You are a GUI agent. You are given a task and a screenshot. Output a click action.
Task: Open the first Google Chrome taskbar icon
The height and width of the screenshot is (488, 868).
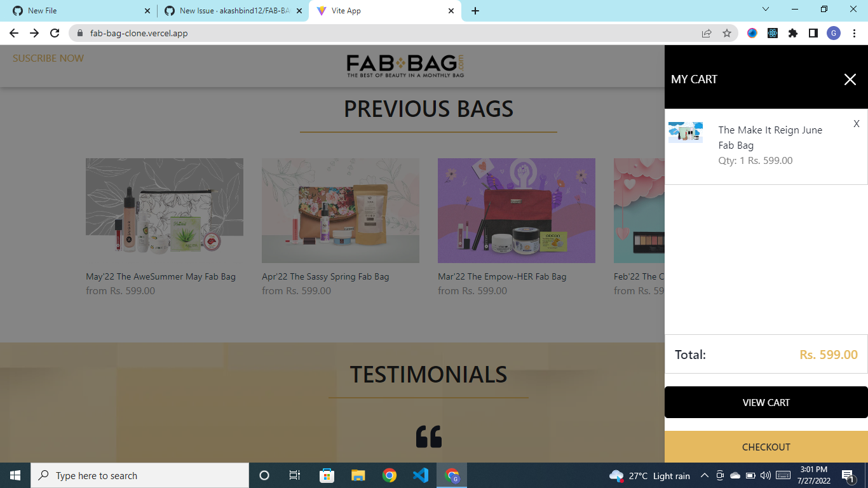point(390,475)
